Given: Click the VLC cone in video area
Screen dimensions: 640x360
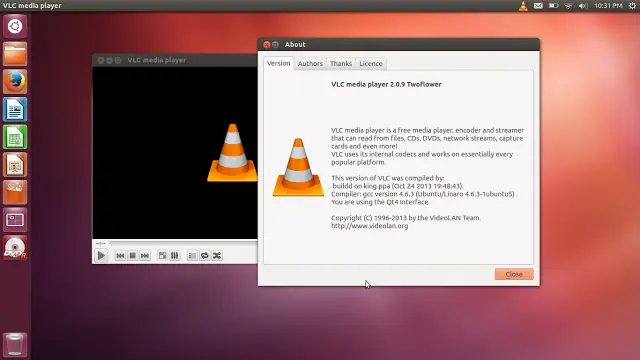Looking at the screenshot, I should point(232,152).
